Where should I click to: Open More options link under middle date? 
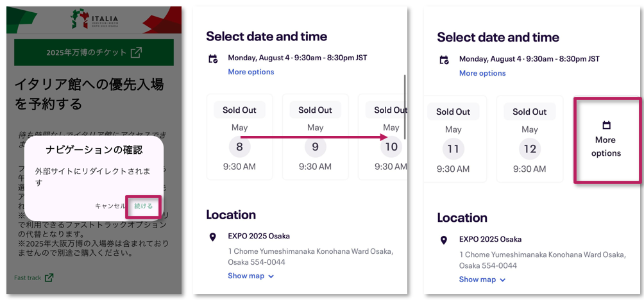tap(251, 72)
